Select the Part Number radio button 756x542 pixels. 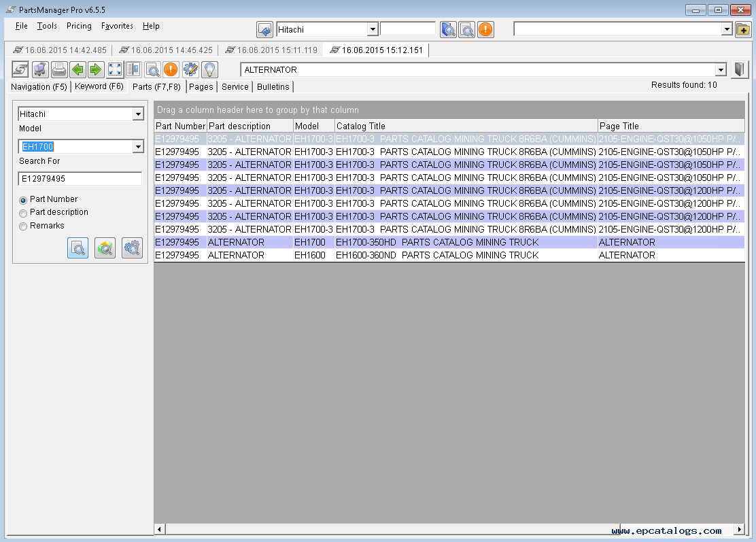pyautogui.click(x=24, y=200)
